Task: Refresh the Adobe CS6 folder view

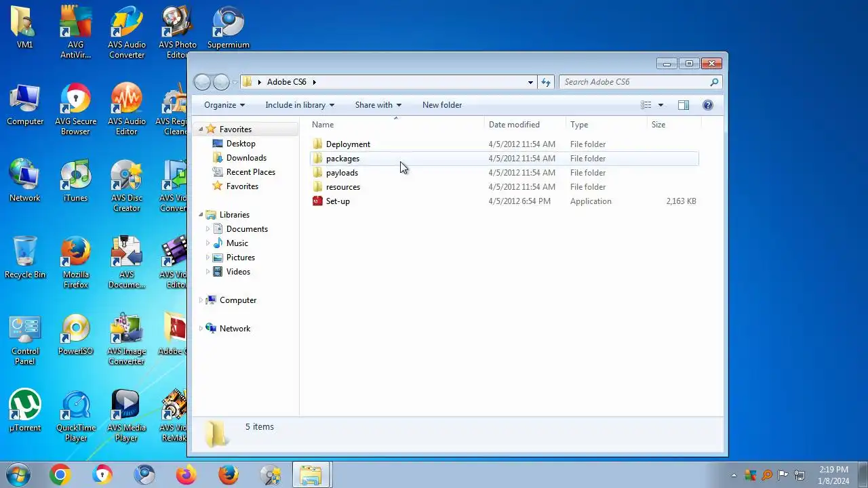Action: tap(546, 82)
